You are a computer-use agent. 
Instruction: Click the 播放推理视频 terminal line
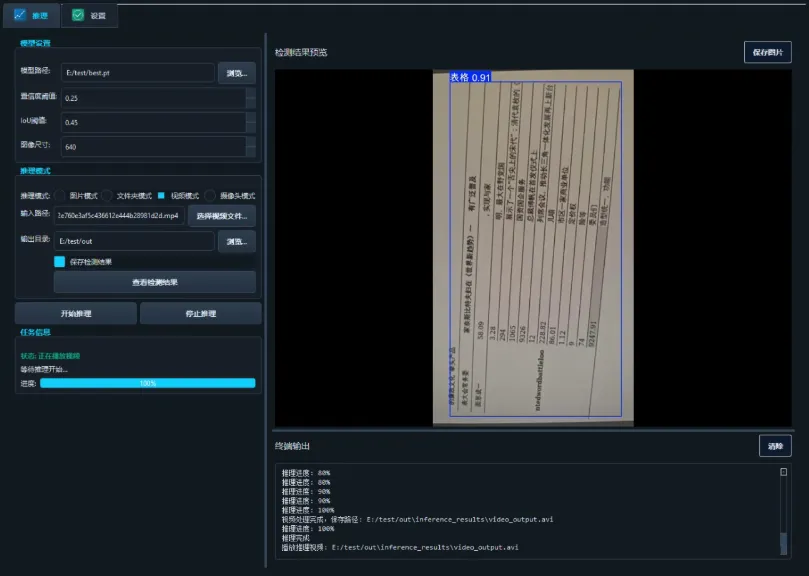pyautogui.click(x=400, y=547)
